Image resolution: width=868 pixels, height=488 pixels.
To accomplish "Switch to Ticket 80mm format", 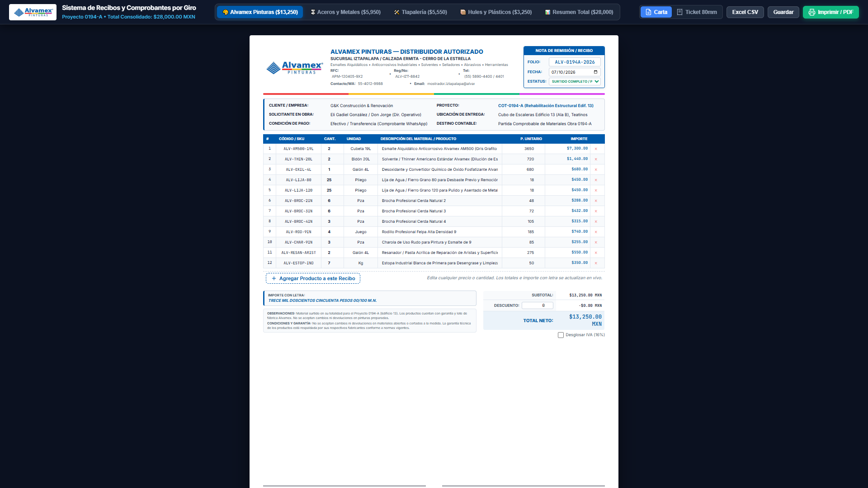I will coord(697,12).
